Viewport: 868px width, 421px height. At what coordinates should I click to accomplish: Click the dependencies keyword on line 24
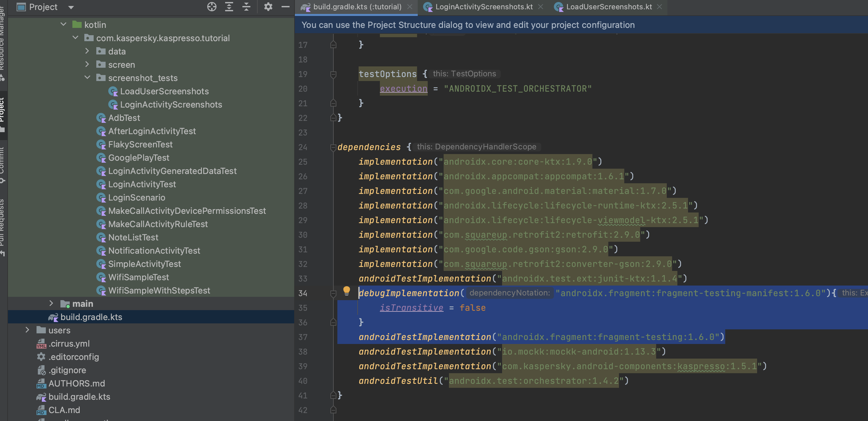coord(369,147)
